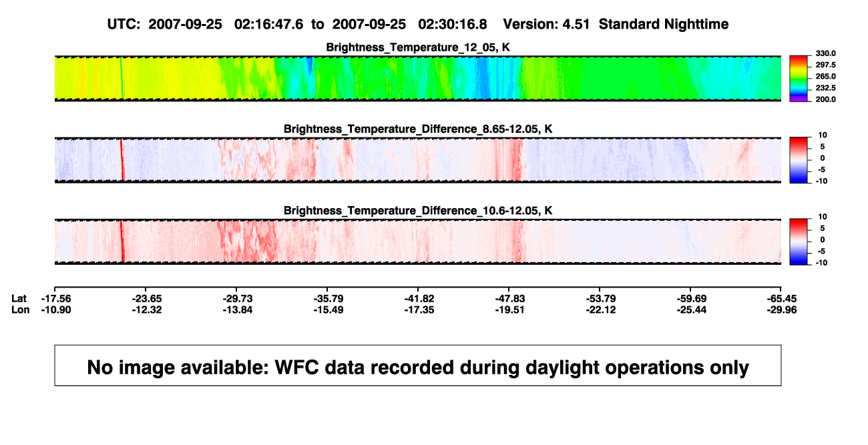Click the 8.65-12.05 difference image strip

[418, 160]
